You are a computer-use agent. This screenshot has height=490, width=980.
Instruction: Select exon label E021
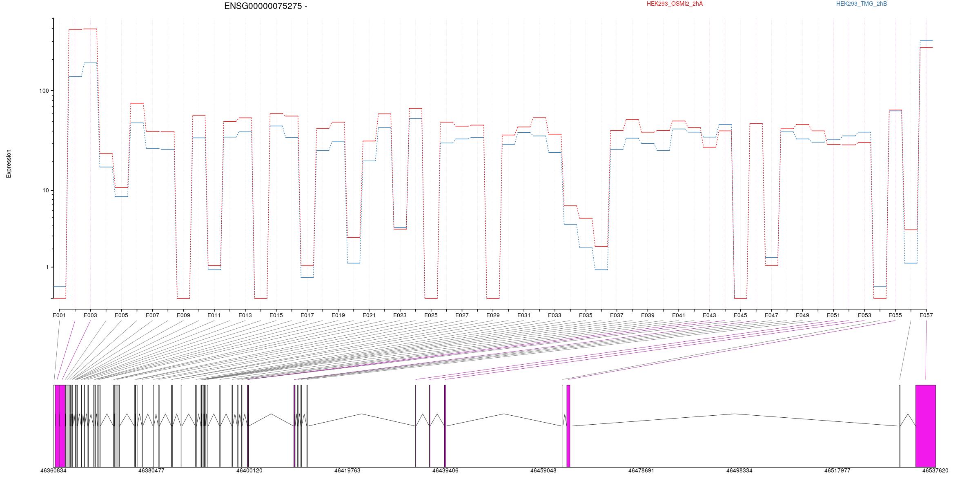pos(369,315)
